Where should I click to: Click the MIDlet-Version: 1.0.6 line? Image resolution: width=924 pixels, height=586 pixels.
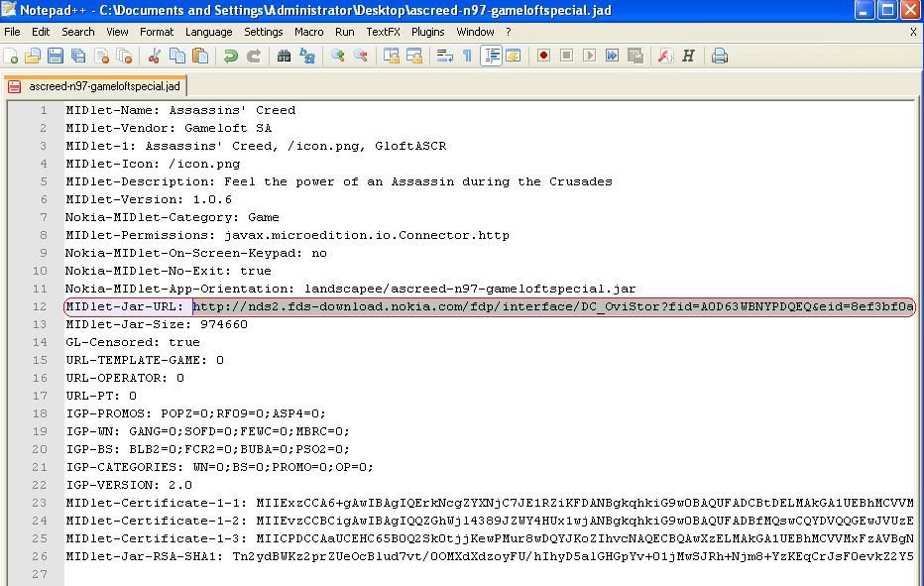coord(149,199)
